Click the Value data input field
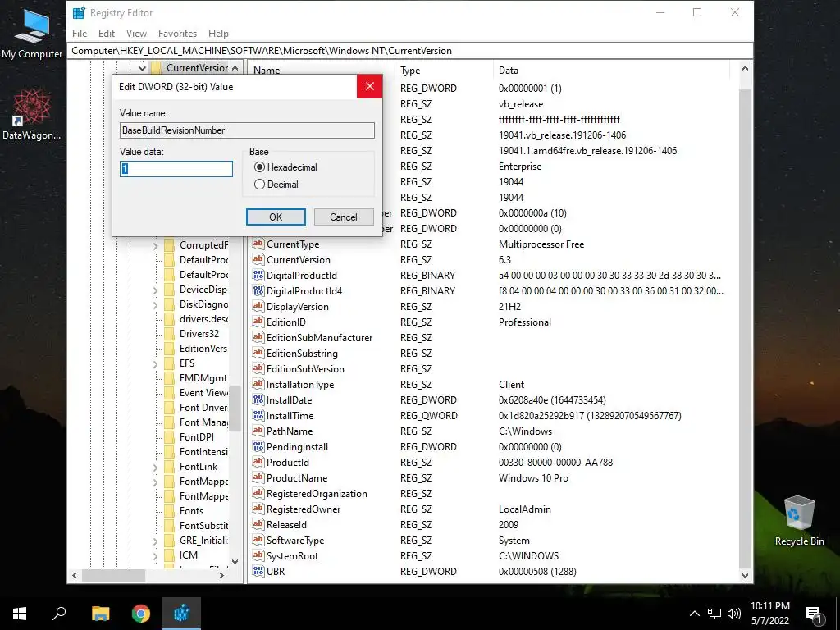840x630 pixels. point(176,169)
